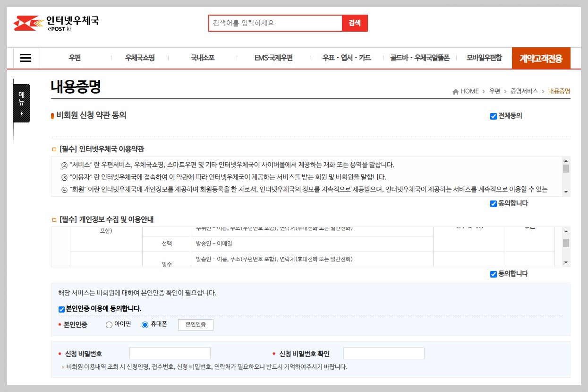Expand the 메뉴 side tab on the left

[x=21, y=102]
